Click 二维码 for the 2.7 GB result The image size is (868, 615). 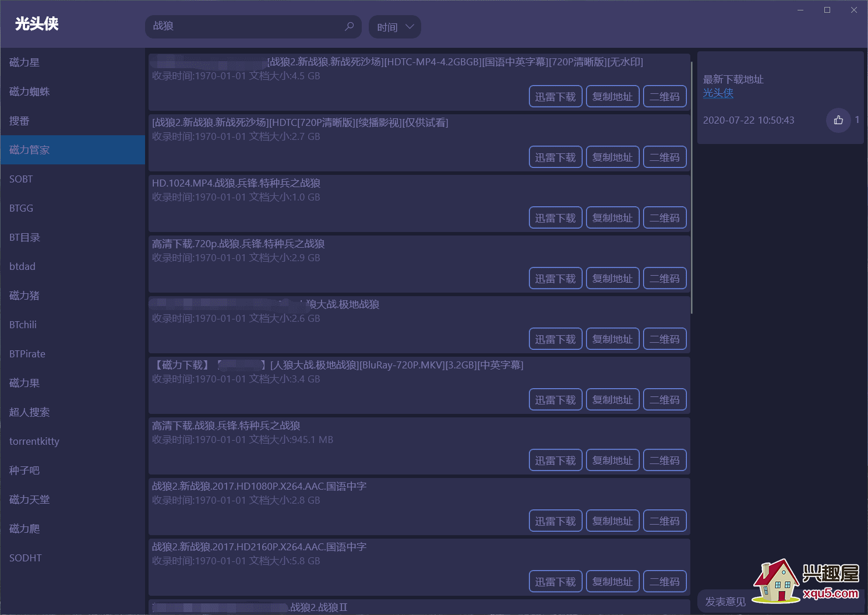[x=665, y=157]
